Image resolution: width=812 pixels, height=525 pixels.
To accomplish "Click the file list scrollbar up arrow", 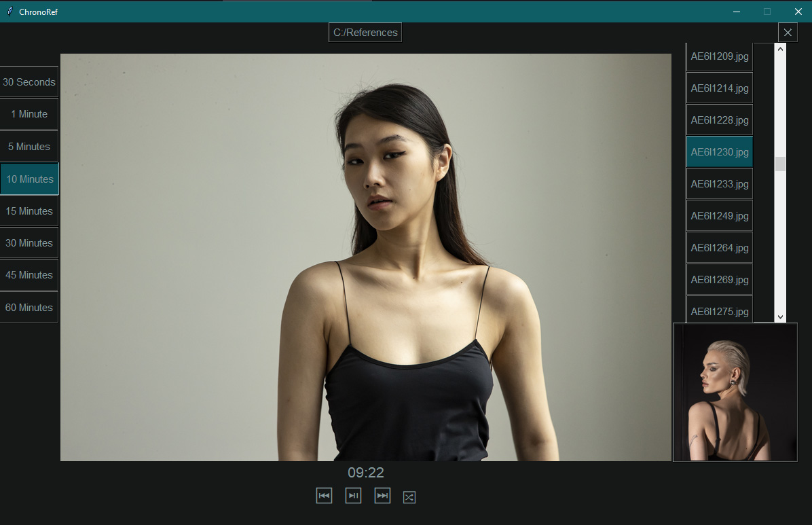I will (780, 49).
